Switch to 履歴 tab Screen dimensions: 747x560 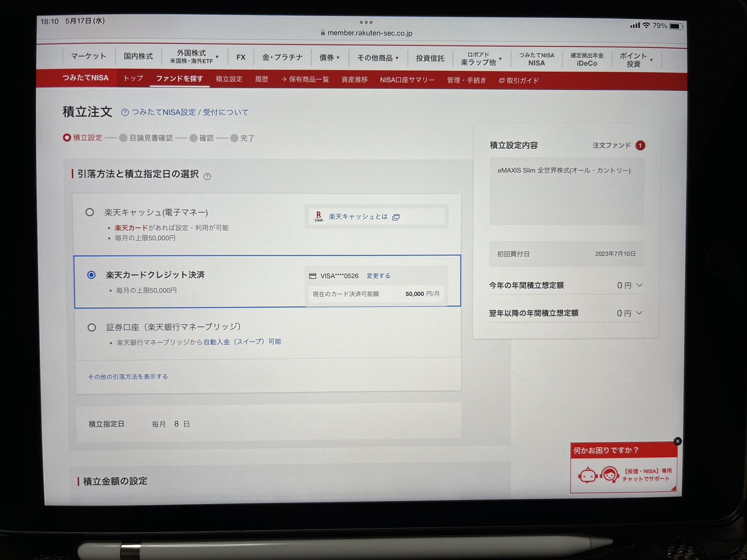coord(262,79)
